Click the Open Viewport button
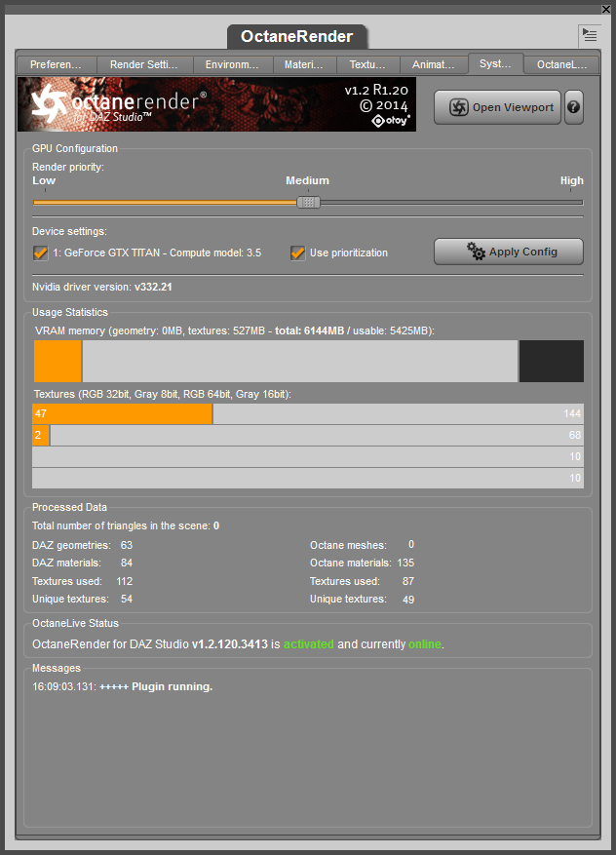This screenshot has height=855, width=616. tap(497, 107)
